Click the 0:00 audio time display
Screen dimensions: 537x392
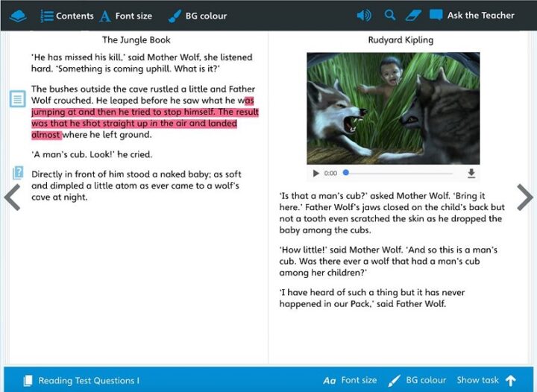pyautogui.click(x=330, y=174)
